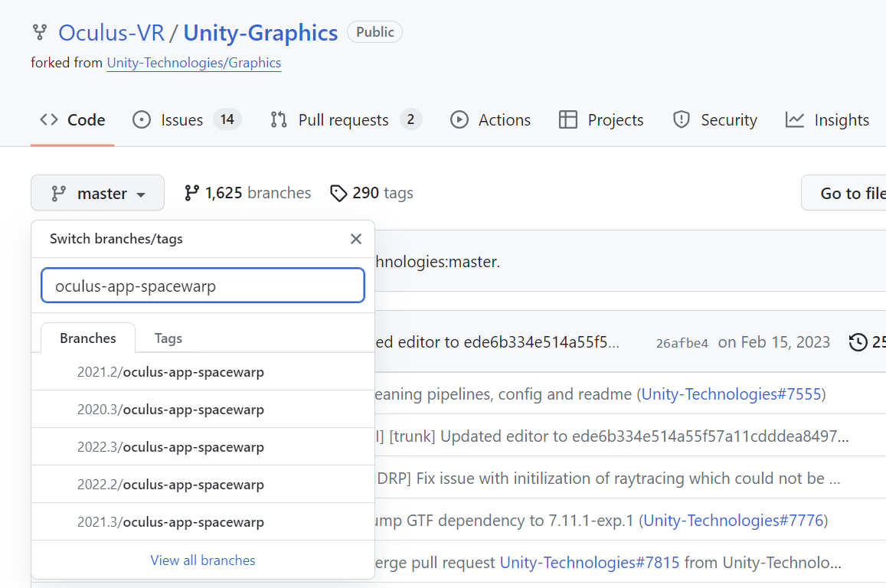Open the 290 tags link
Viewport: 886px width, 588px height.
pyautogui.click(x=371, y=193)
